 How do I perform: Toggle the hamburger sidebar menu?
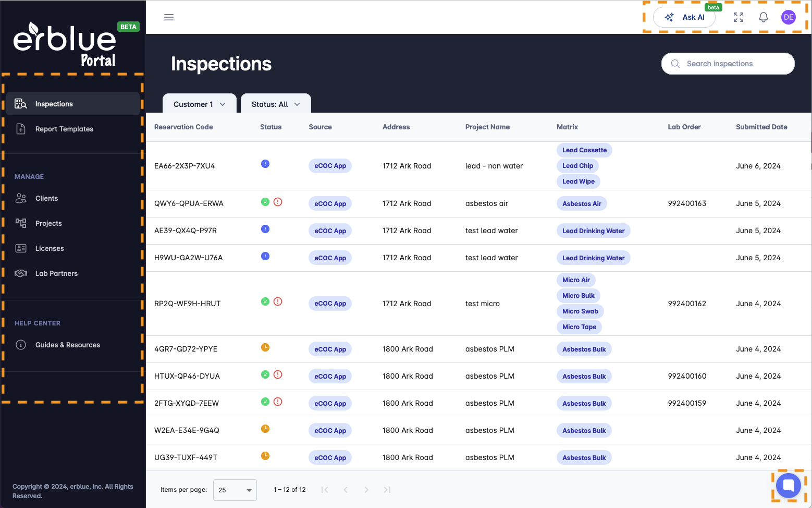click(169, 17)
